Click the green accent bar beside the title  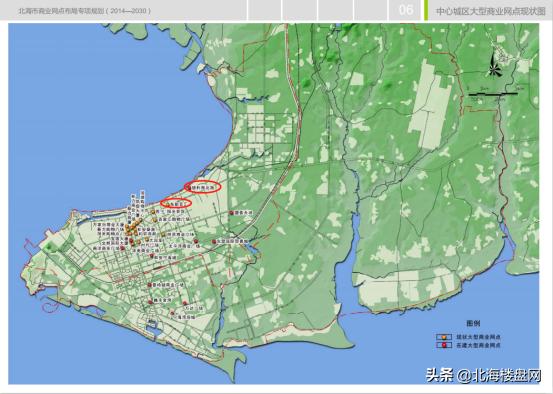tap(426, 10)
